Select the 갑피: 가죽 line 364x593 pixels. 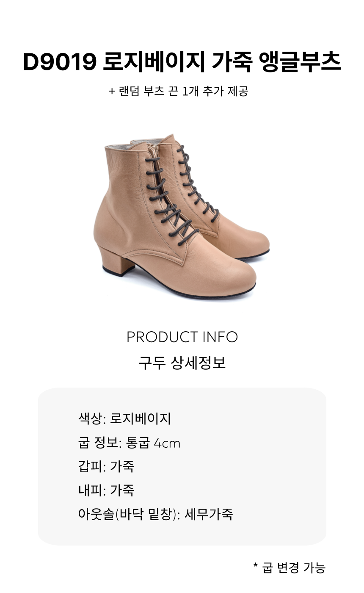[x=106, y=467]
